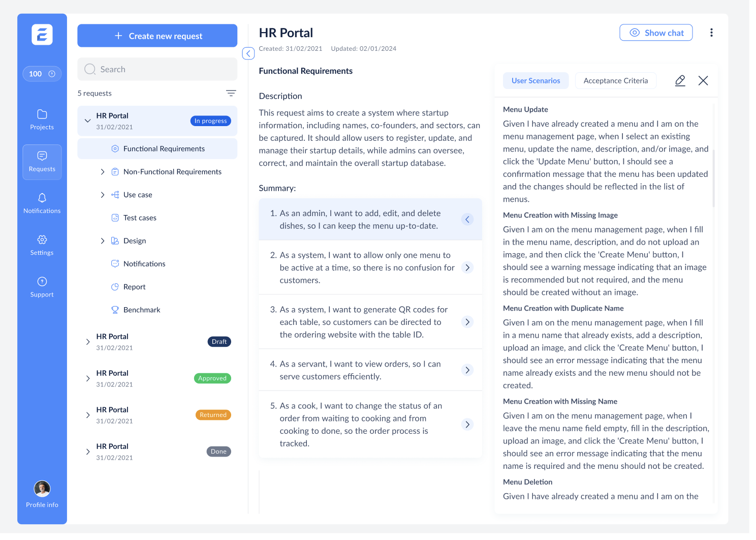Click the Draft status badge
The height and width of the screenshot is (540, 756).
point(219,342)
